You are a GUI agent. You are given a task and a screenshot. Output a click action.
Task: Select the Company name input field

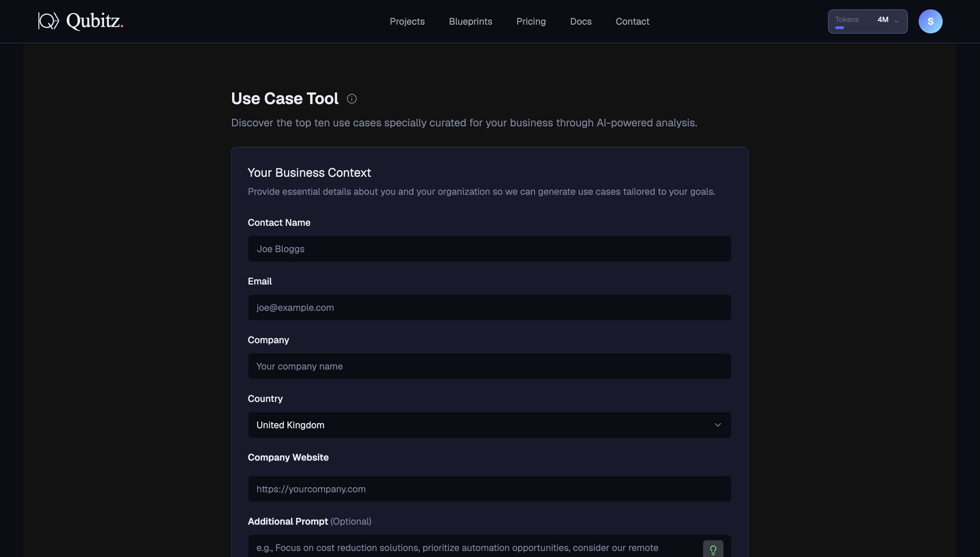489,366
